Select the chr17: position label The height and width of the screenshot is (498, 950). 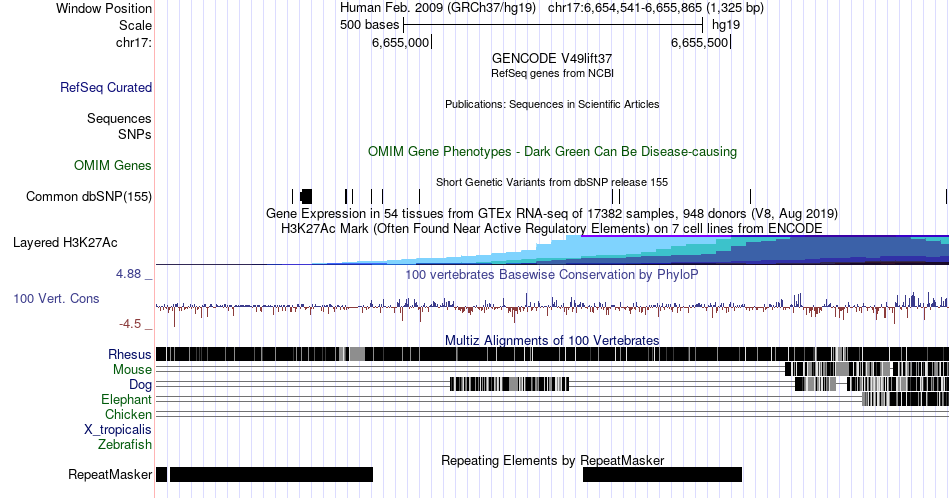134,42
